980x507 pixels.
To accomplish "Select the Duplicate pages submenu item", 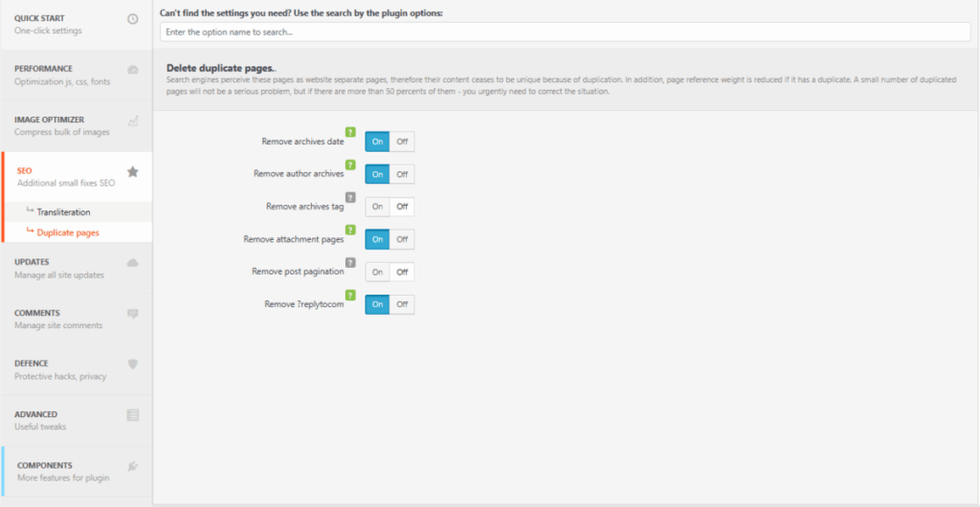I will click(x=68, y=232).
